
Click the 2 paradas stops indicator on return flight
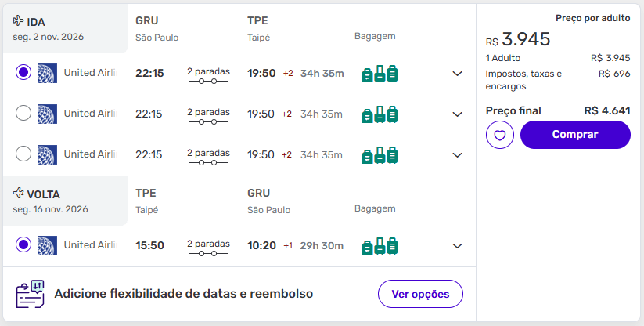click(x=208, y=246)
